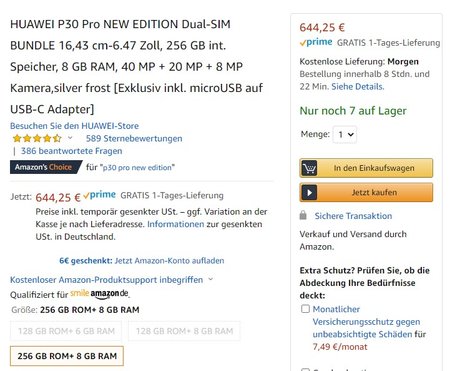Expand the star ratings chevron popup

click(70, 137)
